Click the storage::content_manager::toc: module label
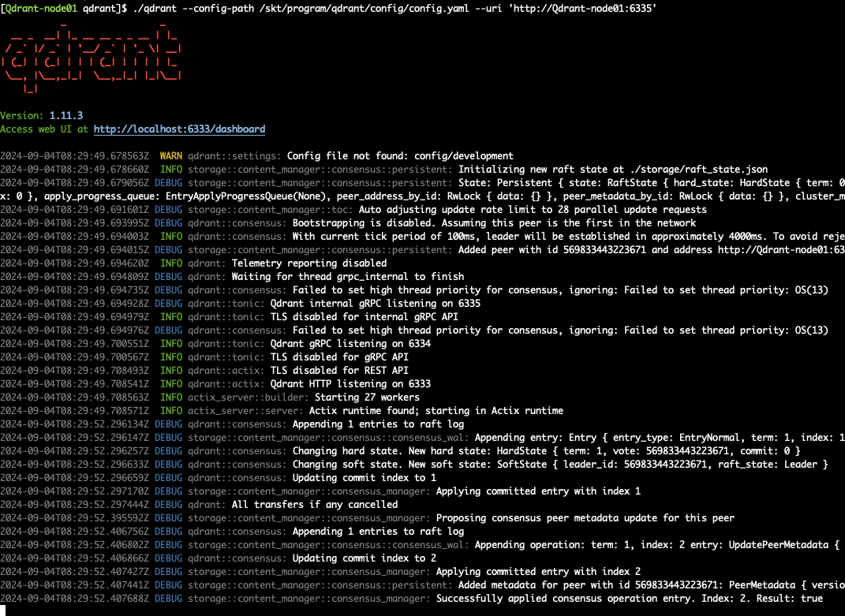 [271, 210]
